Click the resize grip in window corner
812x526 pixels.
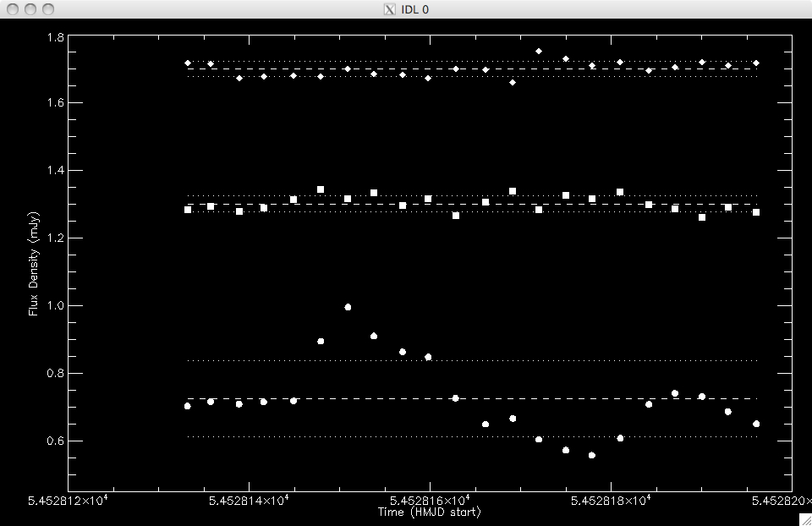pos(804,518)
